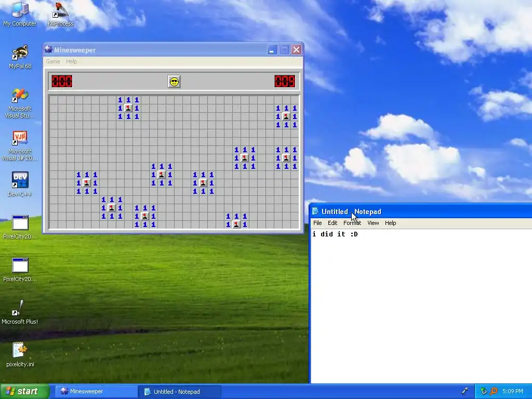
Task: Click the topmost revealed mine in the Minesweeper grid
Action: pyautogui.click(x=128, y=108)
